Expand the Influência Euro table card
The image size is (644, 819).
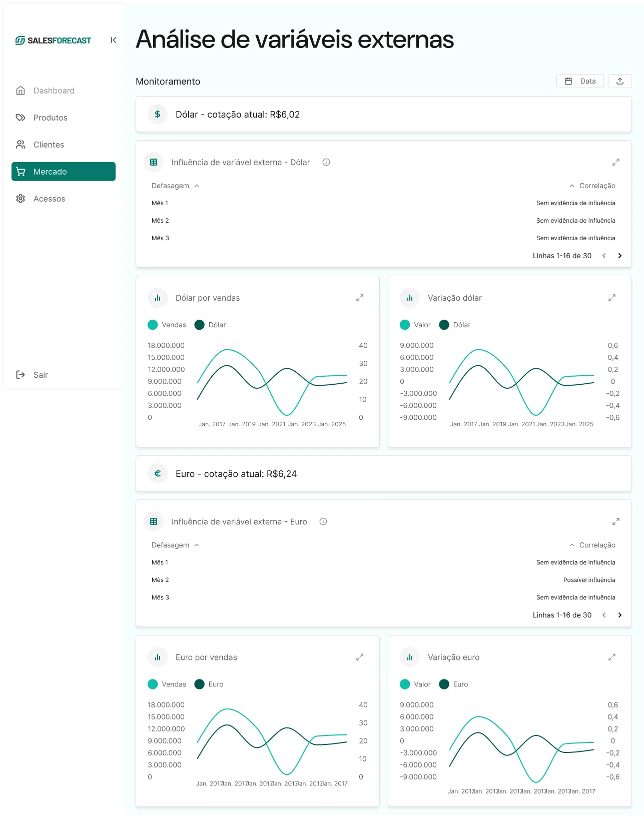pos(616,521)
